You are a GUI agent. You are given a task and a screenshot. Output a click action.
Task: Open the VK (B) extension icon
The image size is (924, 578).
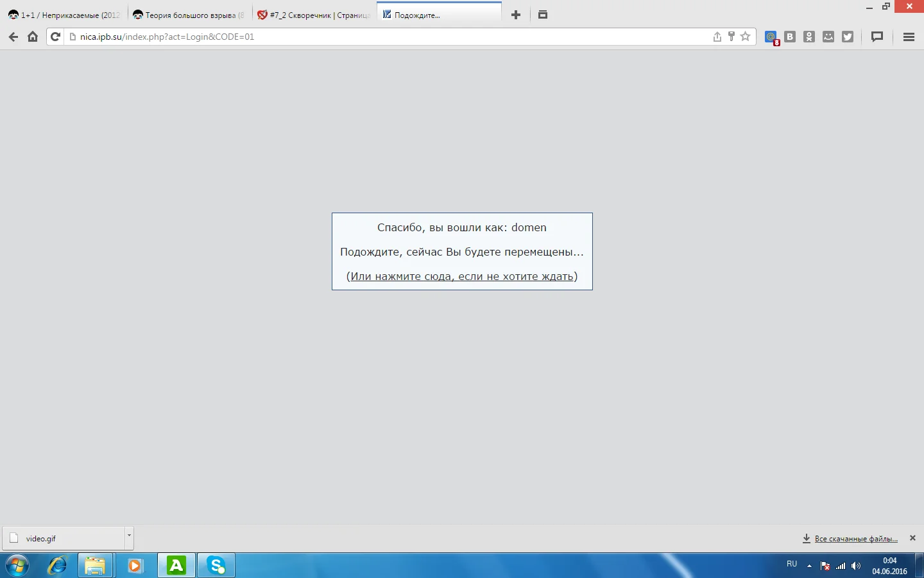click(x=790, y=37)
